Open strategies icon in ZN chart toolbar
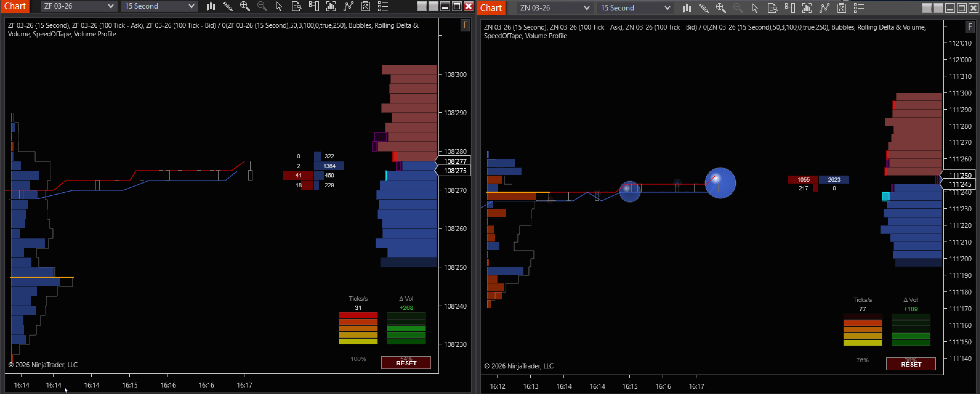The image size is (980, 394). click(841, 8)
